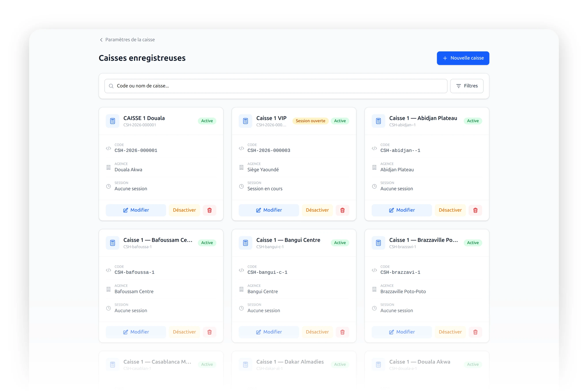
Task: Click the Active badge on CAISSE 1 Douala
Action: tap(207, 121)
